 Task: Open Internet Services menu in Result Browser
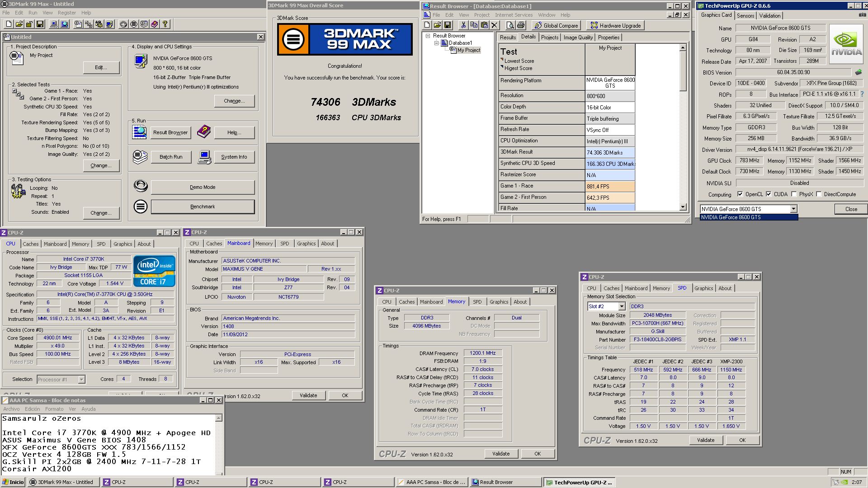point(514,15)
